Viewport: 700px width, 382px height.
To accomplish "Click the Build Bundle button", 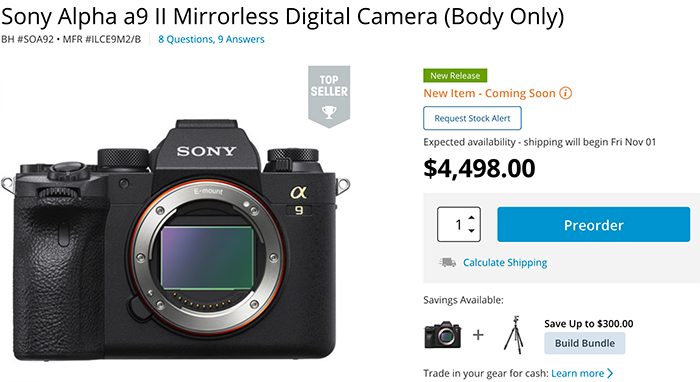I will [585, 343].
